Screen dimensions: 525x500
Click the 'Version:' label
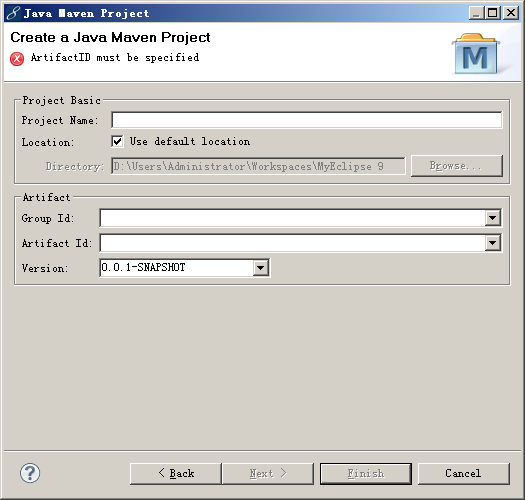point(45,268)
